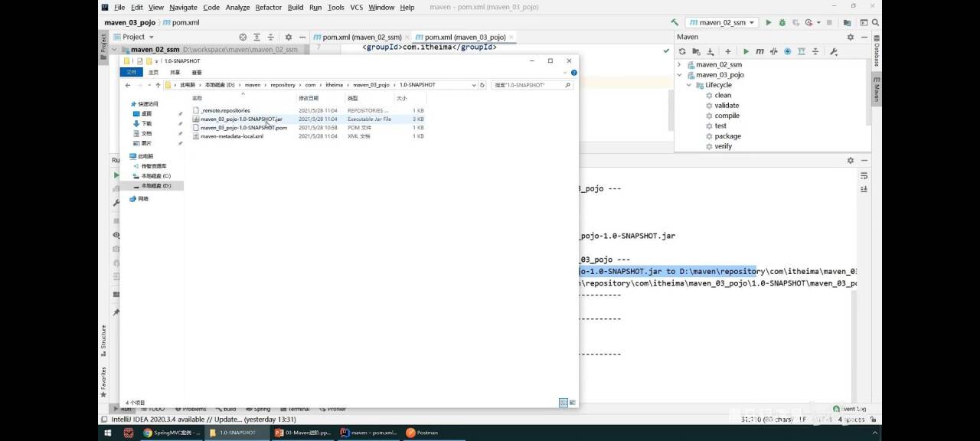
Task: Expand all icon in Project panel header
Action: point(258,37)
